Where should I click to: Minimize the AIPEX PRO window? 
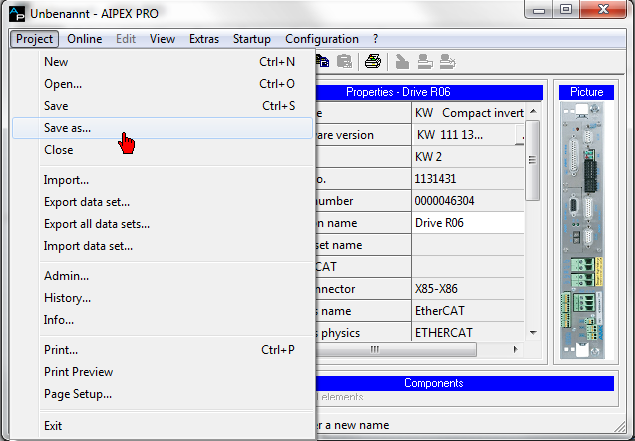click(539, 10)
